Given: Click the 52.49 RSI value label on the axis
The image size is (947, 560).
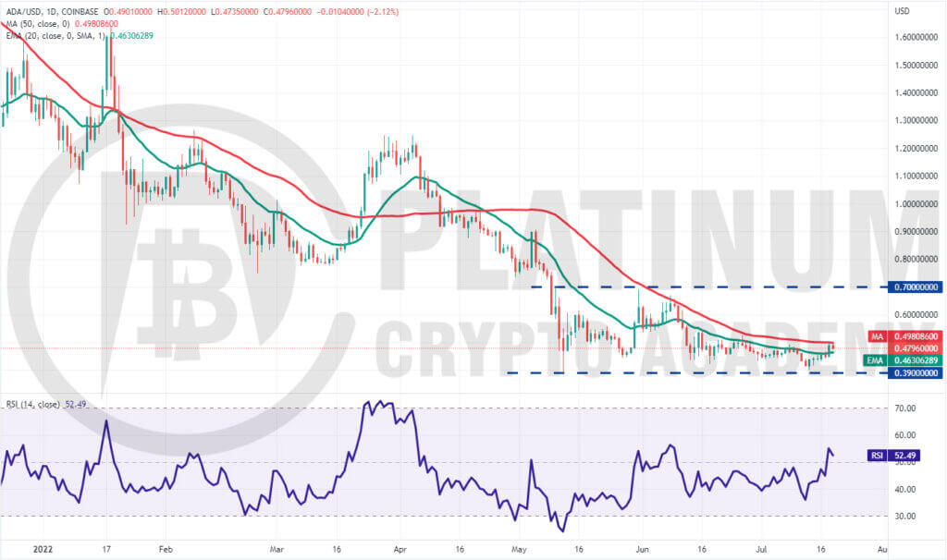Looking at the screenshot, I should coord(904,456).
